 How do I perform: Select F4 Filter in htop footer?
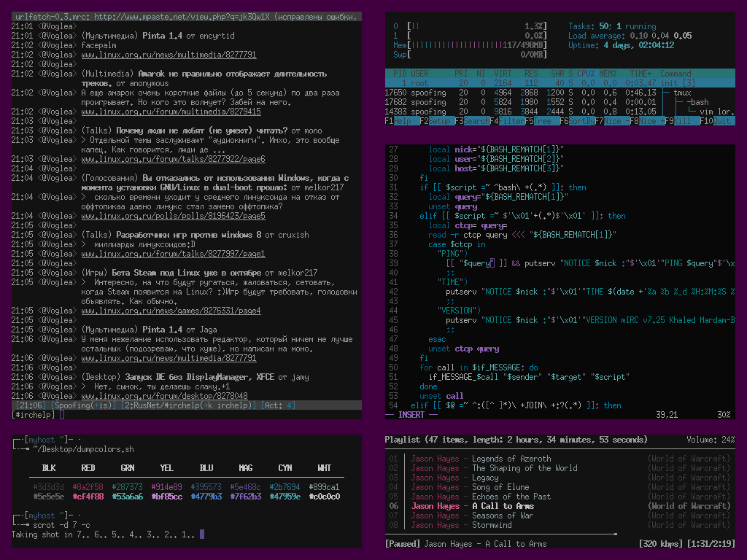click(x=508, y=121)
